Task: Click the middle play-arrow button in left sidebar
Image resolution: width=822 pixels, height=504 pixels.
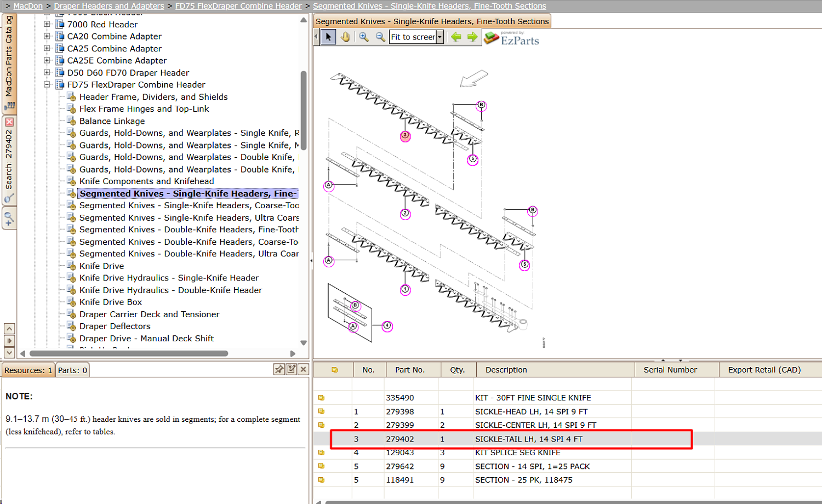Action: coord(9,341)
